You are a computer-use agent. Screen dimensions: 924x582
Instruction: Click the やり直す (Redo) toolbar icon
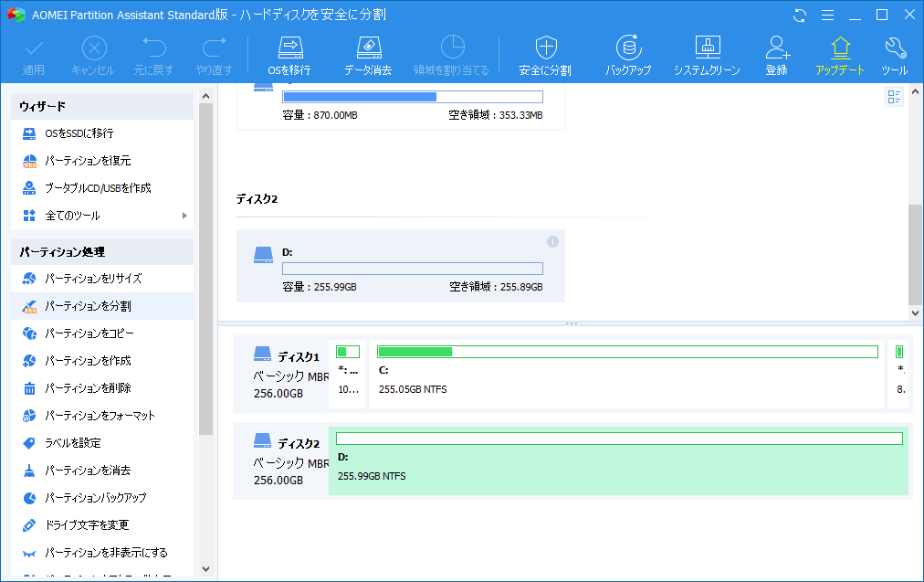(214, 56)
